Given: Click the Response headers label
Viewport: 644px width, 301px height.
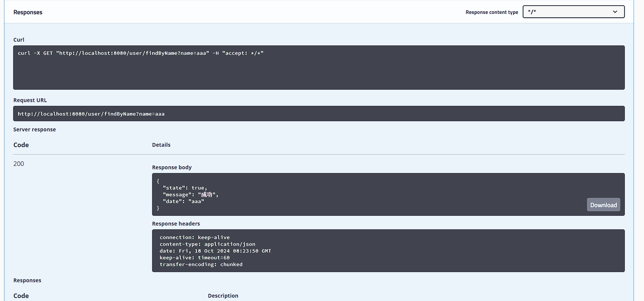Looking at the screenshot, I should (176, 224).
